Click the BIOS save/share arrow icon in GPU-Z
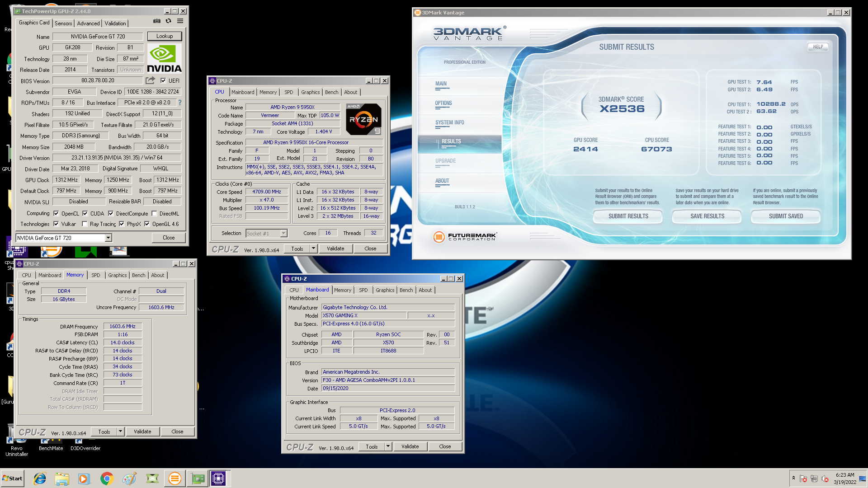Image resolution: width=868 pixels, height=488 pixels. pyautogui.click(x=150, y=80)
